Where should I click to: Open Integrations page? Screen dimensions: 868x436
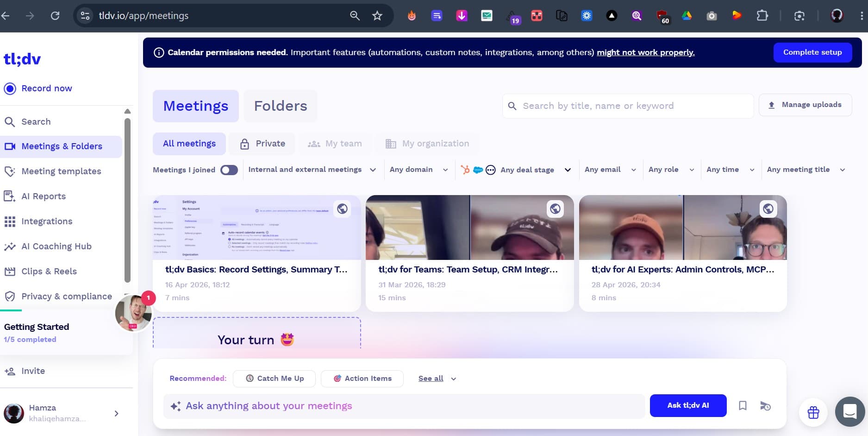tap(38, 221)
